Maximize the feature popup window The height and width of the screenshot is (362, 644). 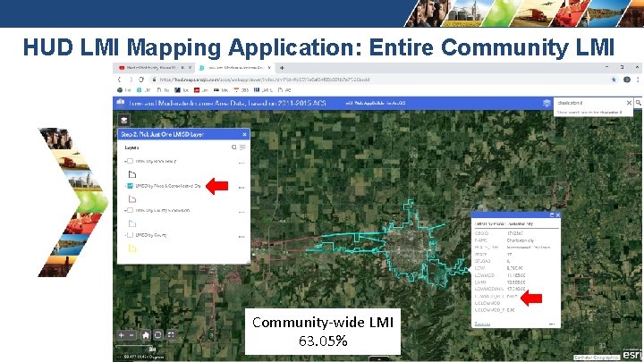[x=552, y=215]
